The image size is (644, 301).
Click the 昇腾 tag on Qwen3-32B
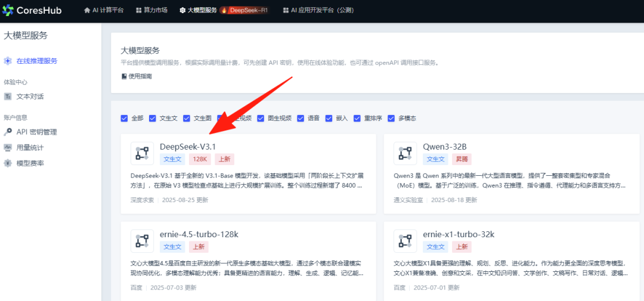(x=462, y=159)
